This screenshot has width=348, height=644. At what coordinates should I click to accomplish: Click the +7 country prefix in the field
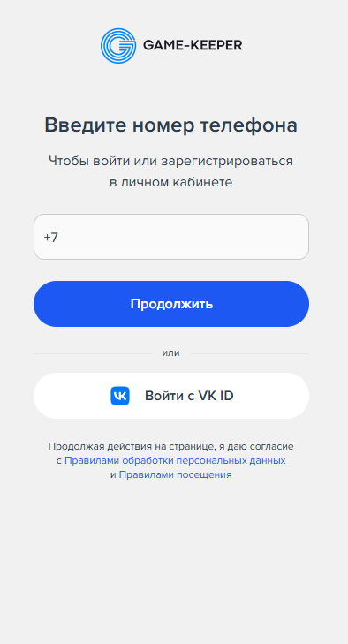click(x=51, y=238)
